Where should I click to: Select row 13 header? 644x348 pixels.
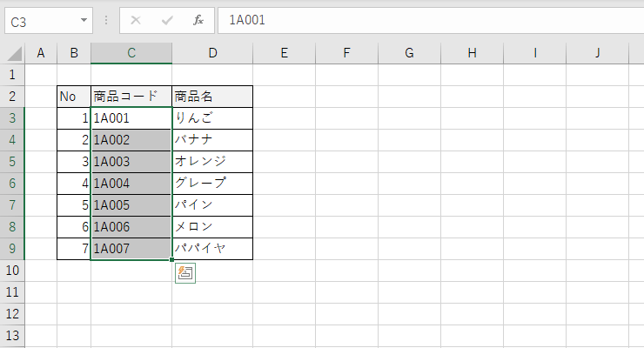click(12, 336)
